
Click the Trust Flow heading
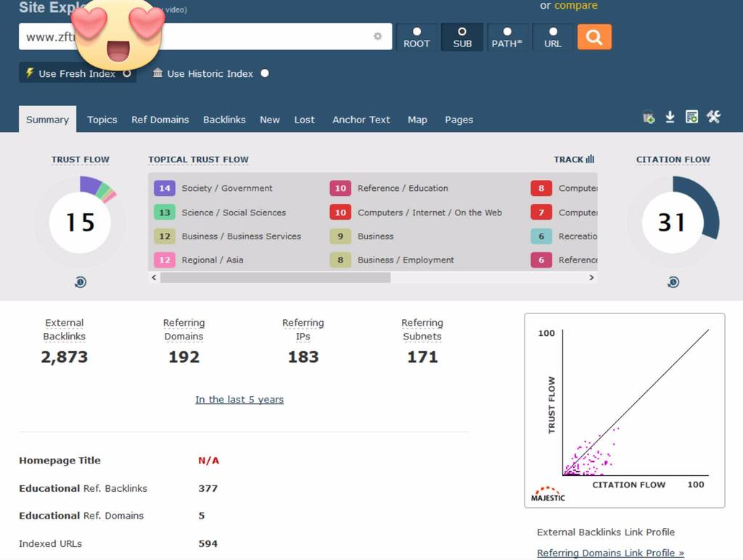pyautogui.click(x=80, y=159)
